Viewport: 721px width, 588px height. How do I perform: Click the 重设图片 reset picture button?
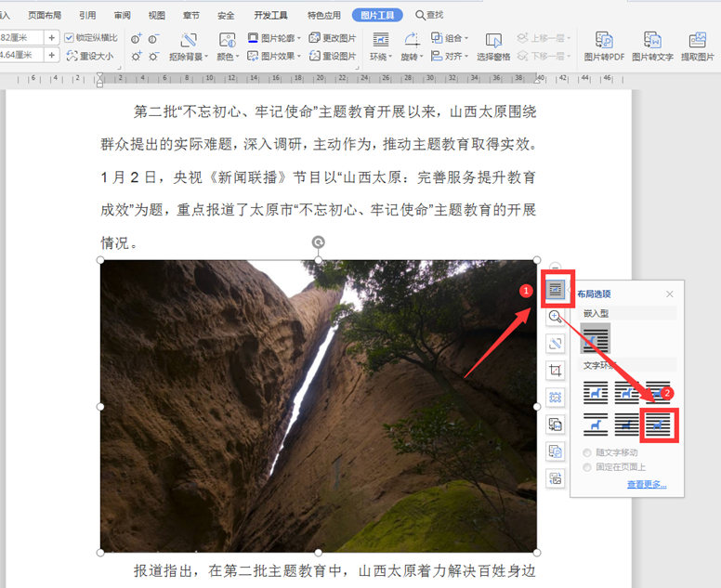pos(333,56)
